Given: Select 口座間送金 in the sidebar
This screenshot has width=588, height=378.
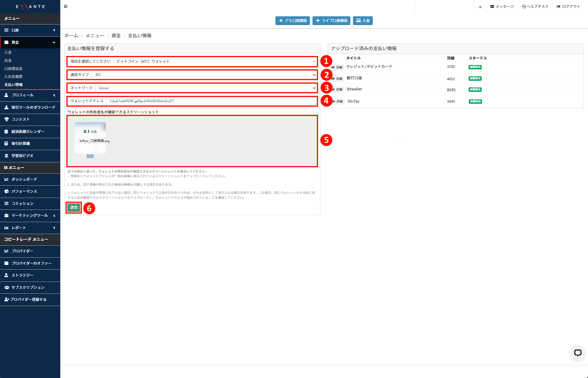Looking at the screenshot, I should 13,69.
